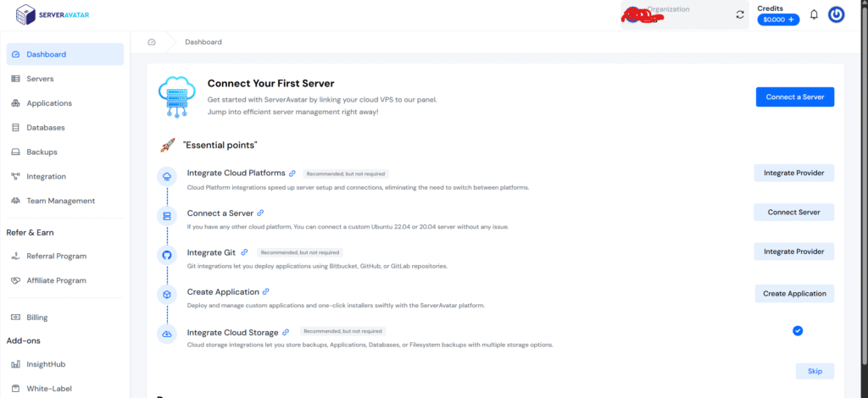
Task: Open link icon beside Integrate Cloud Platforms
Action: pyautogui.click(x=292, y=173)
